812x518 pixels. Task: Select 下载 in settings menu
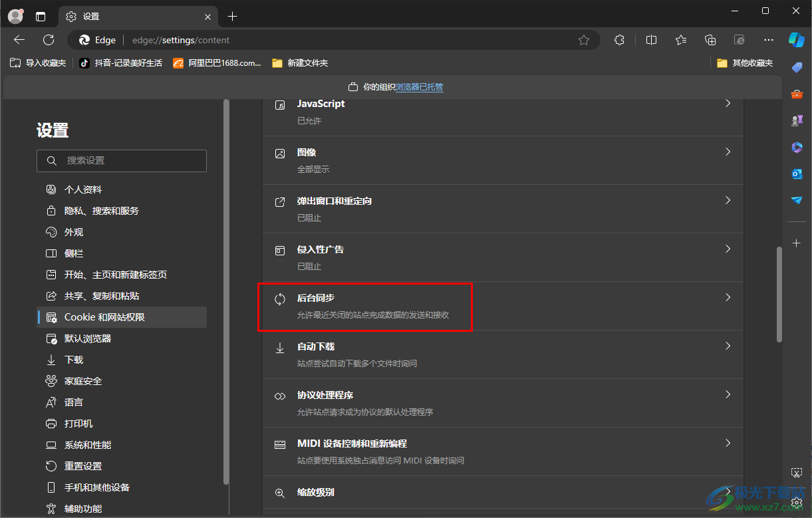pyautogui.click(x=122, y=360)
